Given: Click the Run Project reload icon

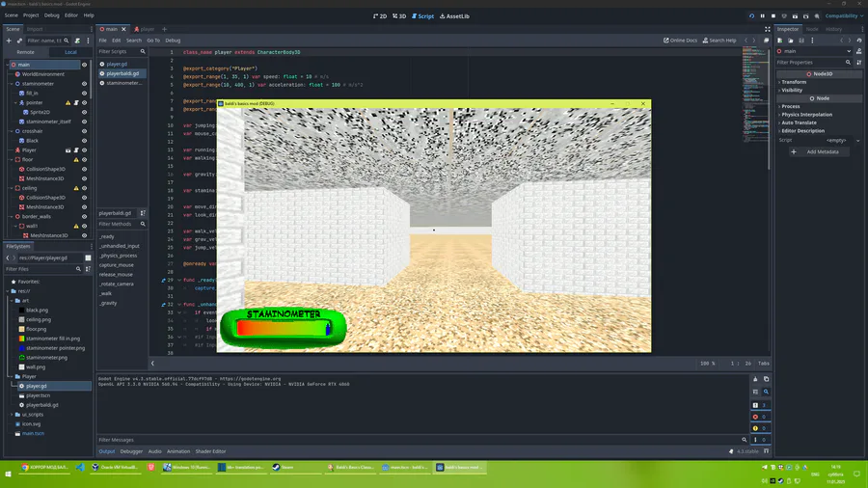Looking at the screenshot, I should (x=751, y=16).
